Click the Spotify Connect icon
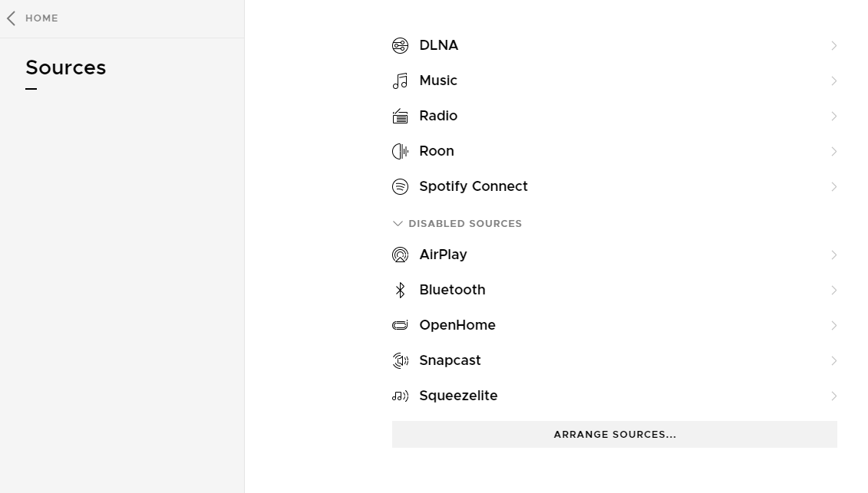Image resolution: width=868 pixels, height=493 pixels. [x=400, y=187]
